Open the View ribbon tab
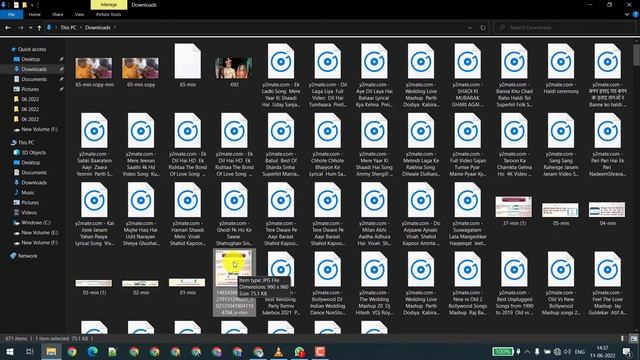The width and height of the screenshot is (640, 360). point(79,14)
